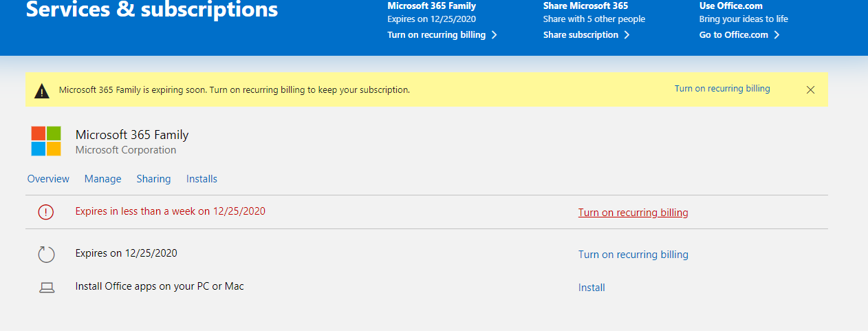This screenshot has height=331, width=868.
Task: Click chevron next to Go to Office.com
Action: pos(777,35)
